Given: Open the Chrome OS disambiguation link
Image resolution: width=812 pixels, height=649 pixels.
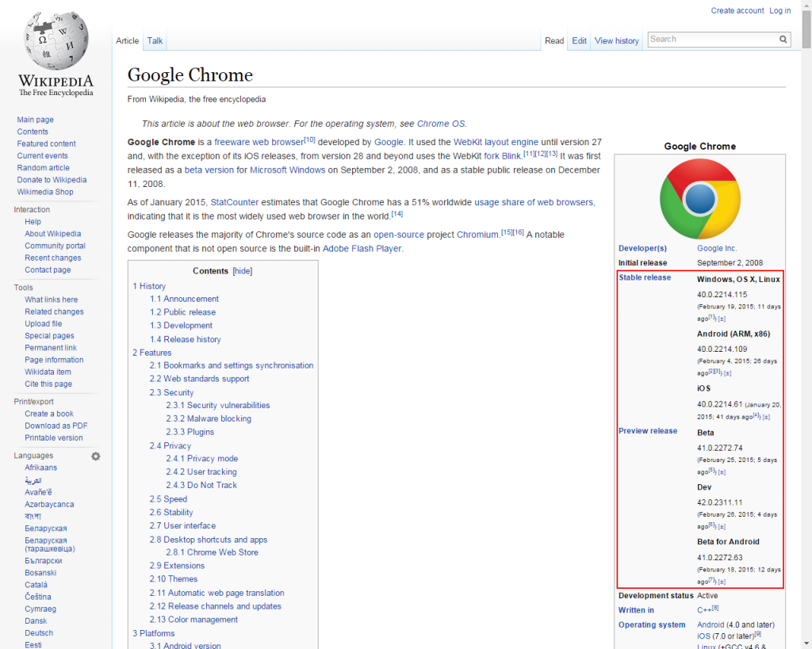Looking at the screenshot, I should (441, 124).
